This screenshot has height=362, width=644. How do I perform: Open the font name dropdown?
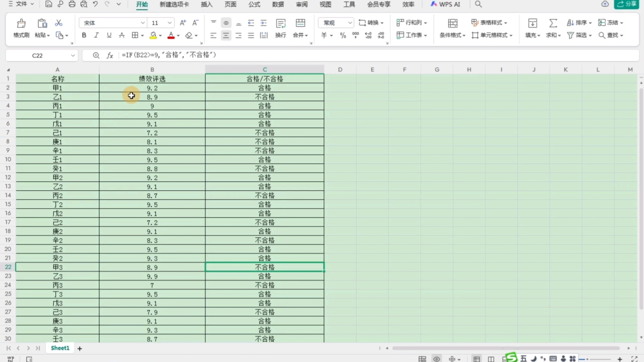click(143, 23)
